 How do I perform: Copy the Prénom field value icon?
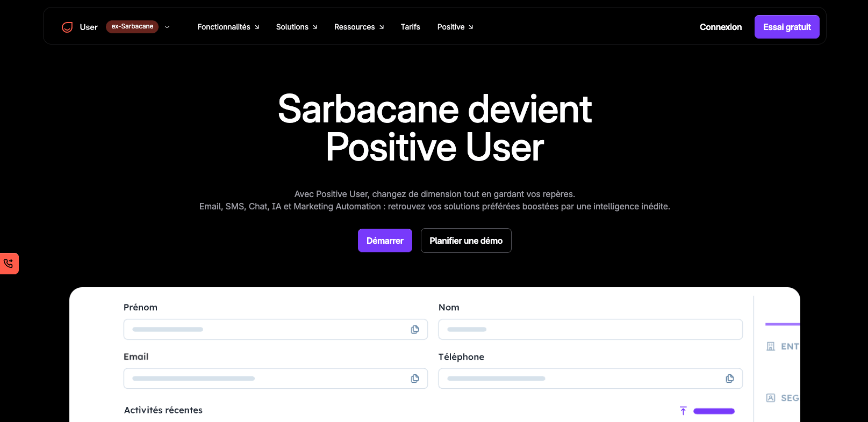coord(415,330)
